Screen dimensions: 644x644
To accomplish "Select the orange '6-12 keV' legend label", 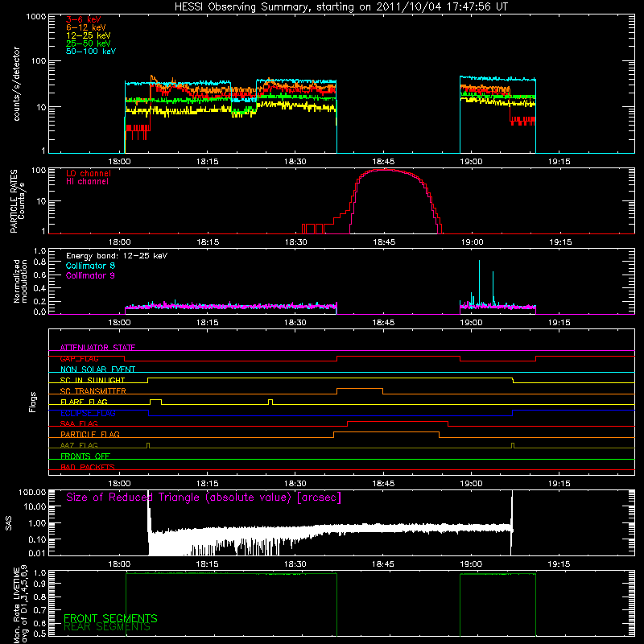I will (x=86, y=27).
